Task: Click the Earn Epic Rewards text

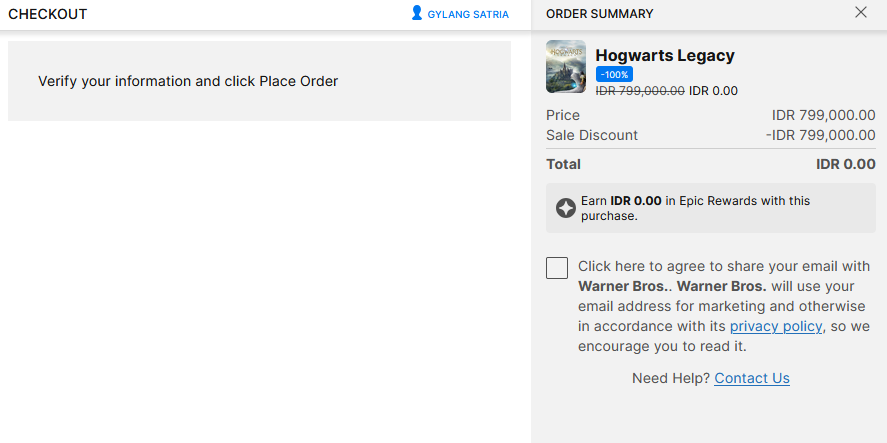Action: (x=695, y=208)
